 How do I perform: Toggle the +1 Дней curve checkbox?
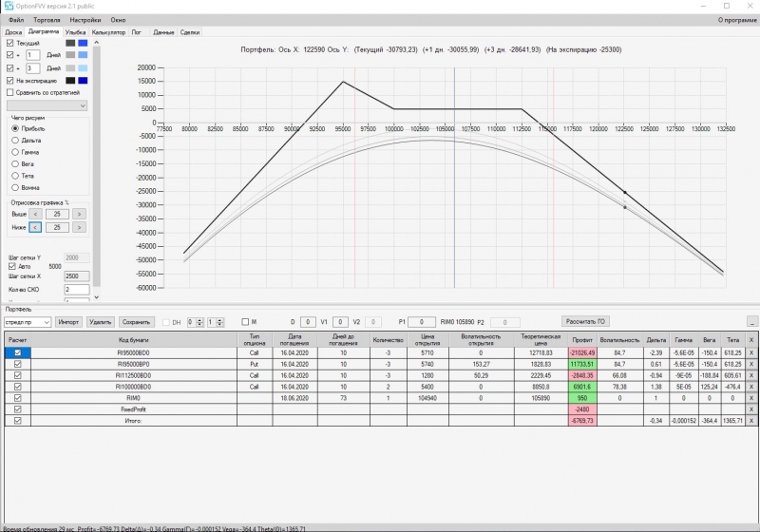[x=10, y=55]
